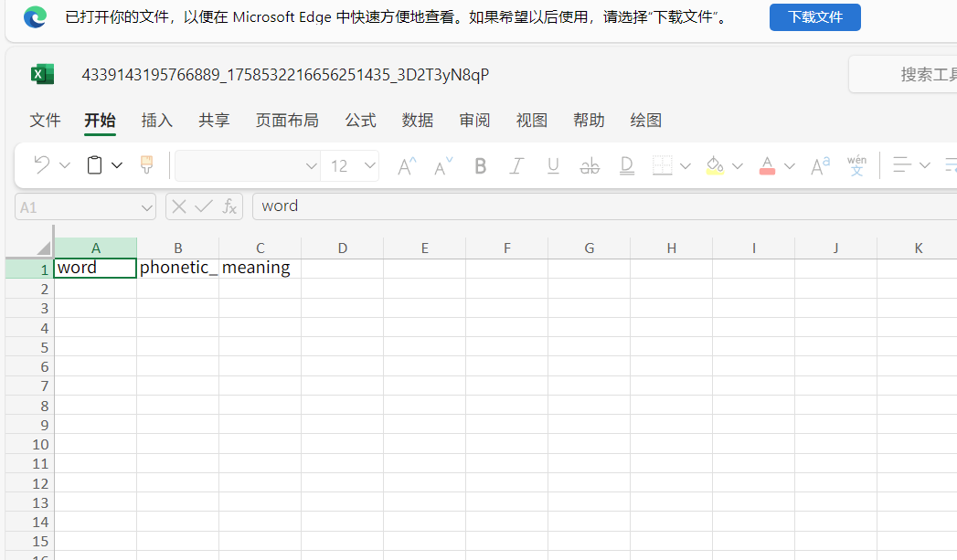Click the select-all corner triangle
Screen dimensions: 957x560
pos(43,248)
